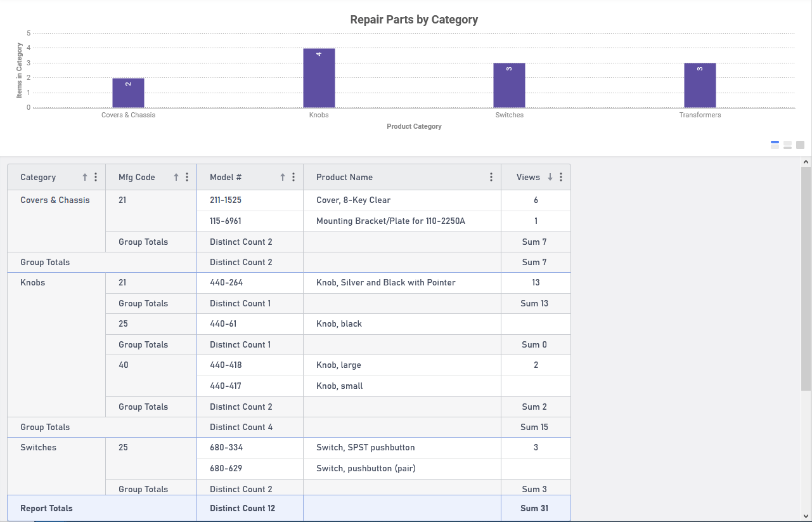
Task: Click the Sum 0 cell
Action: click(534, 344)
